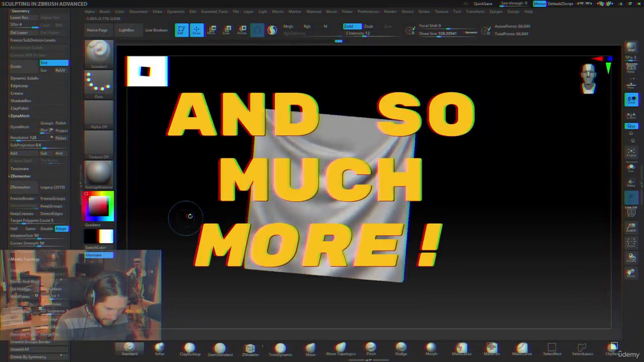
Task: Collapse the ZRemesher section
Action: (x=20, y=176)
